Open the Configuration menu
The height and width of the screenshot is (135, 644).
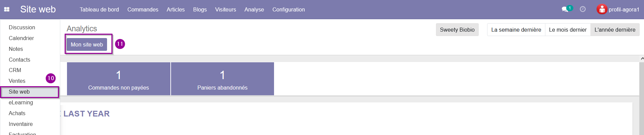[x=289, y=9]
